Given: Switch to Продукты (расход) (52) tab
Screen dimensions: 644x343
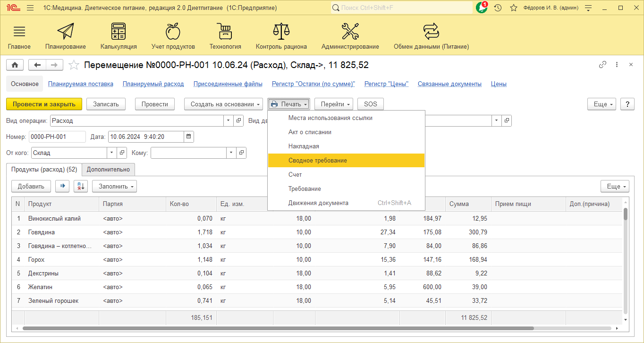Looking at the screenshot, I should tap(44, 169).
